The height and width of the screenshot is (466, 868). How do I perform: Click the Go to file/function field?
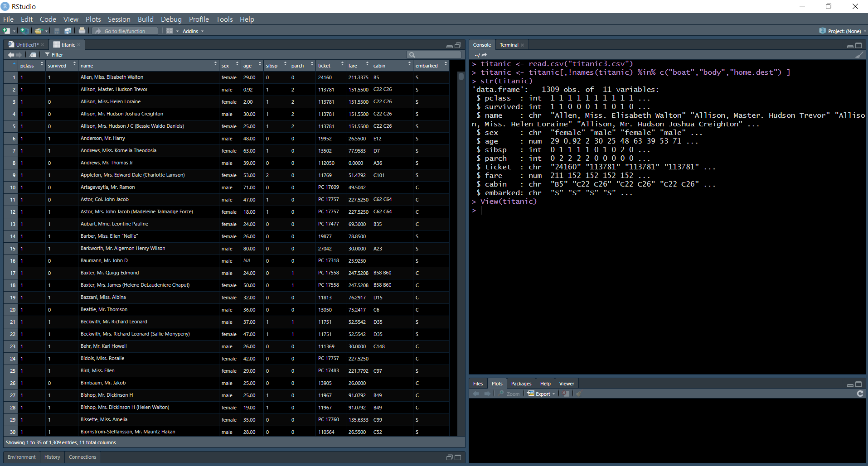coord(125,31)
